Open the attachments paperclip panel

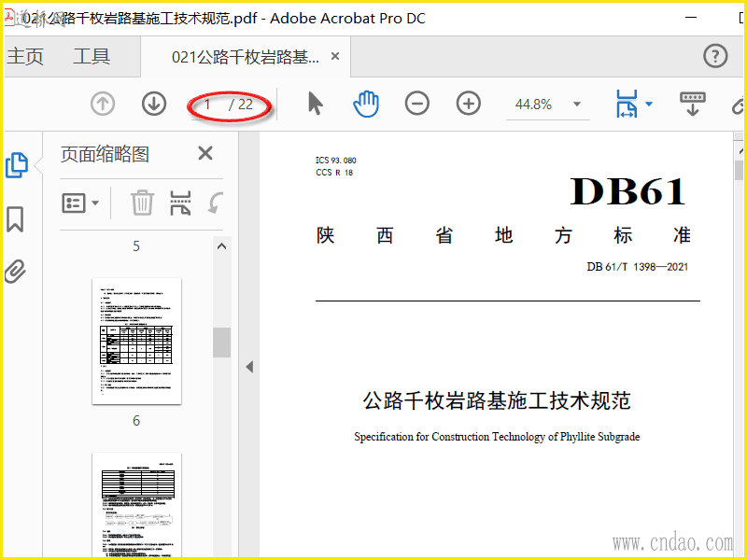[x=15, y=272]
